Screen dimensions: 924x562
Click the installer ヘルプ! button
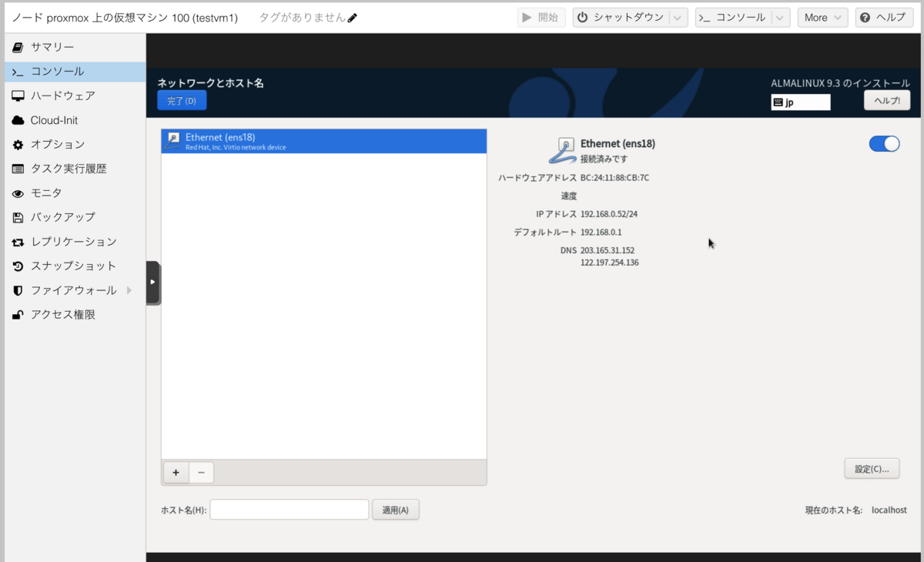(887, 101)
